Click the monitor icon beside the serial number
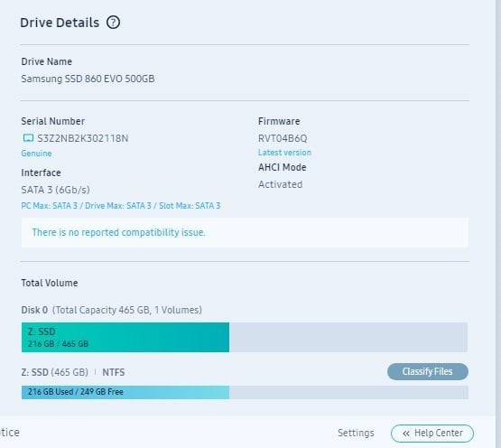The height and width of the screenshot is (448, 501). click(29, 138)
